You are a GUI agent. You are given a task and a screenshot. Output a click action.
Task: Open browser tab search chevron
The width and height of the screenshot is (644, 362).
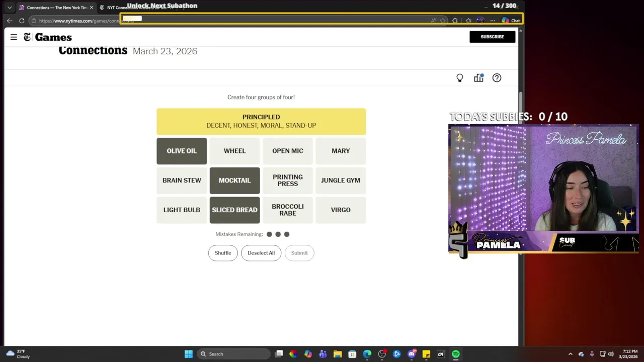[x=9, y=8]
